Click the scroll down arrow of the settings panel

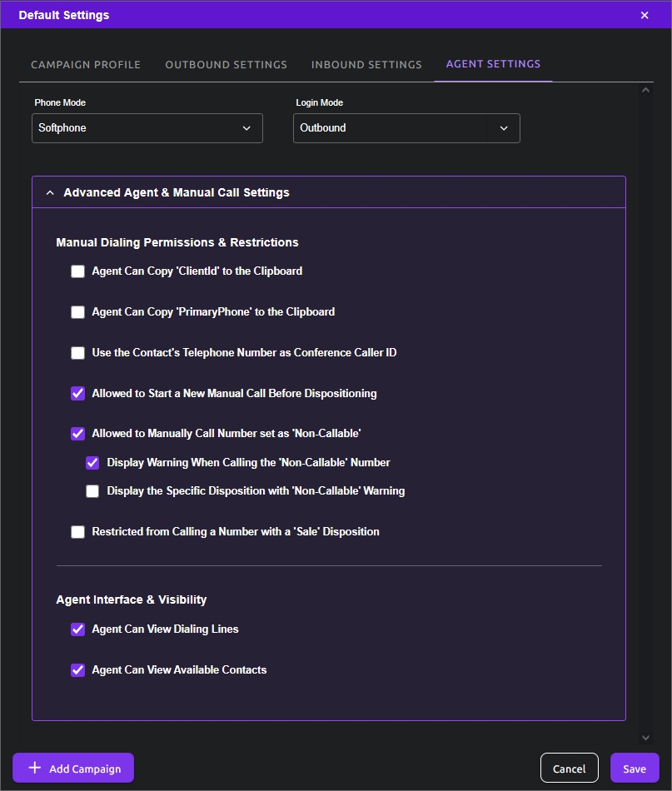tap(645, 738)
